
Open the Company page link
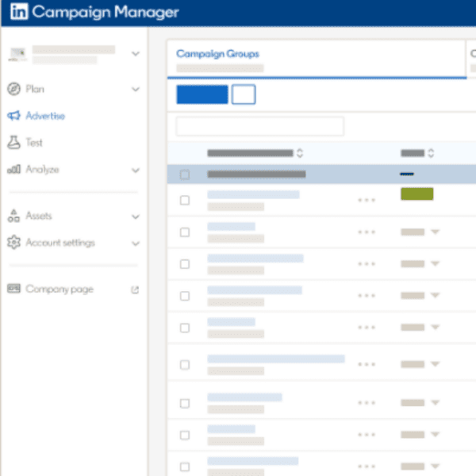[x=59, y=290]
